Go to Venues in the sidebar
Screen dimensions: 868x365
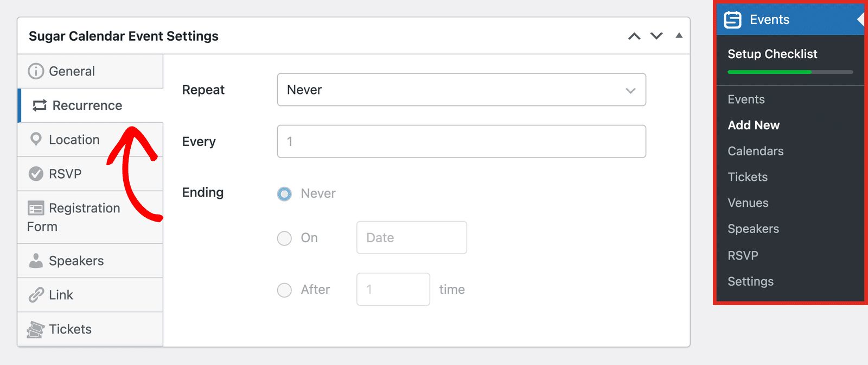coord(748,203)
